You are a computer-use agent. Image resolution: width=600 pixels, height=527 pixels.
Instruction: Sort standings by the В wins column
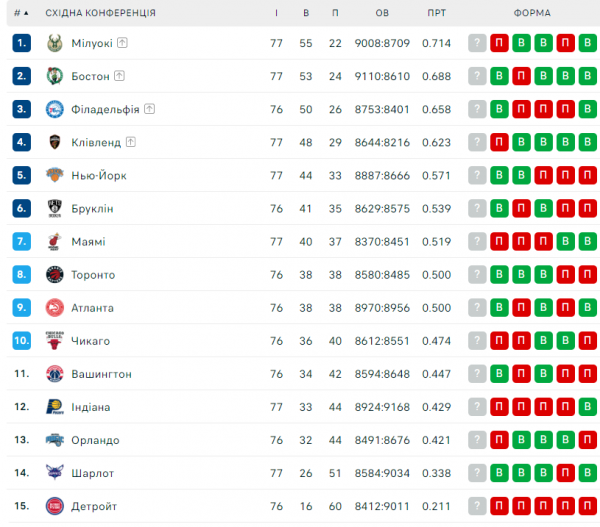(x=306, y=13)
